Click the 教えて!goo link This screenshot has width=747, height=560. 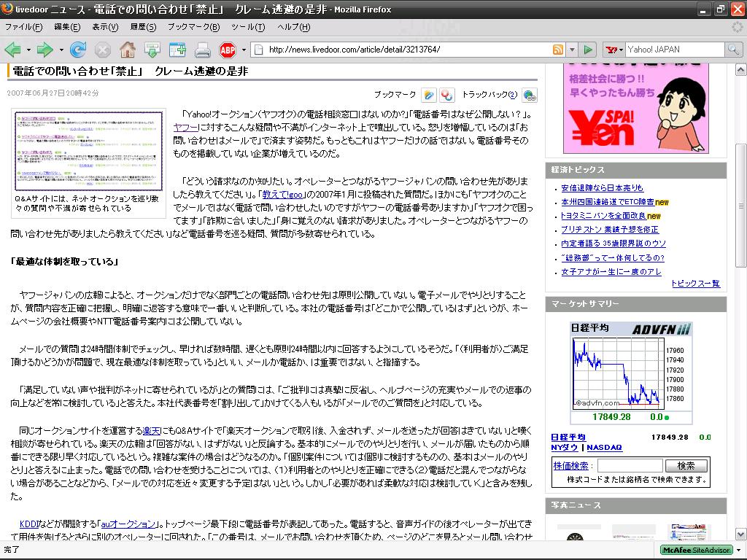[x=282, y=195]
